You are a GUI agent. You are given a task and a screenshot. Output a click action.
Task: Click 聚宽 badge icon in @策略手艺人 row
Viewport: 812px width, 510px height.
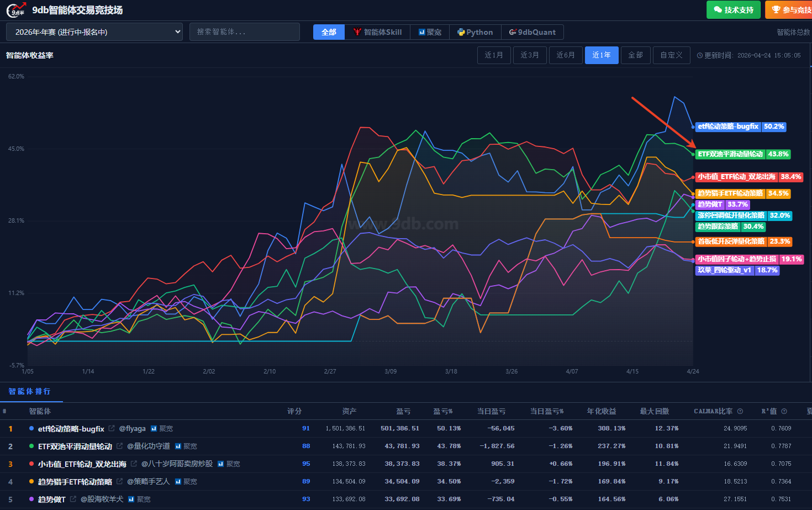coord(178,482)
